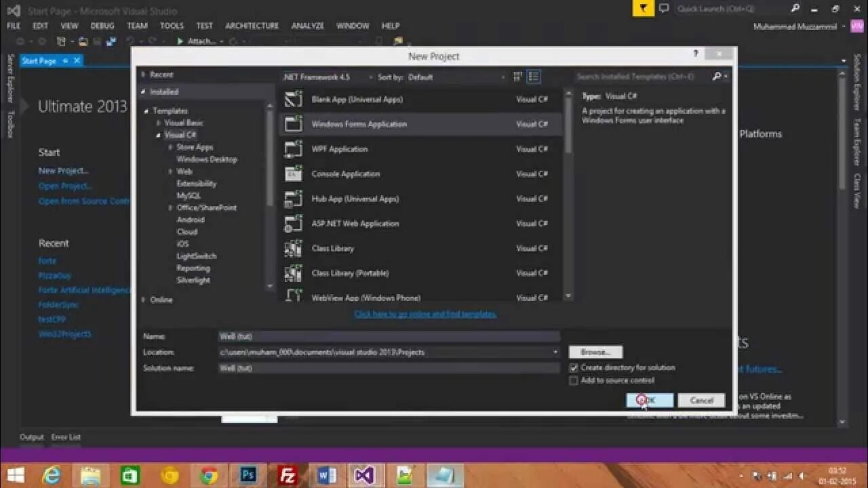Click Open Project... link on Start Page
Image resolution: width=868 pixels, height=488 pixels.
point(65,186)
